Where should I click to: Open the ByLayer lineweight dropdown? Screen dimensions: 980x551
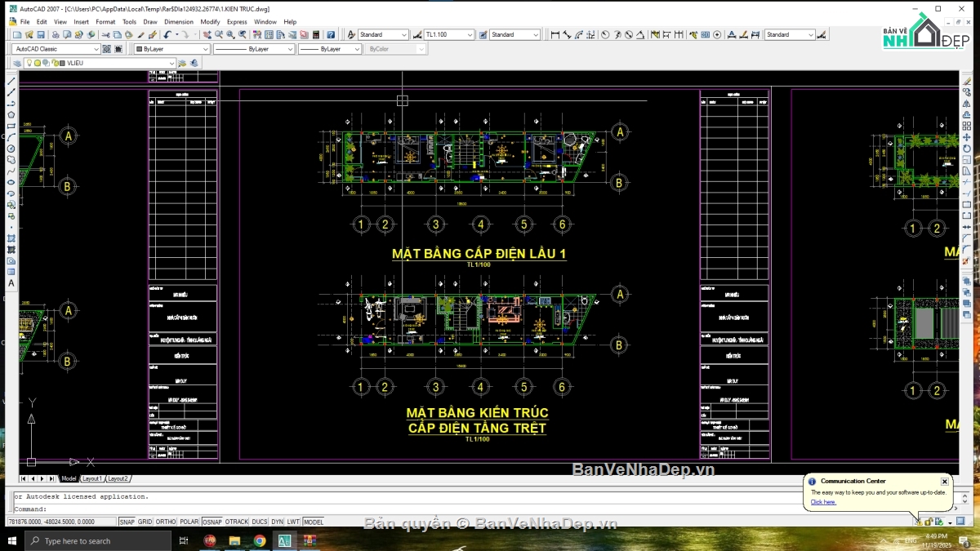(330, 49)
